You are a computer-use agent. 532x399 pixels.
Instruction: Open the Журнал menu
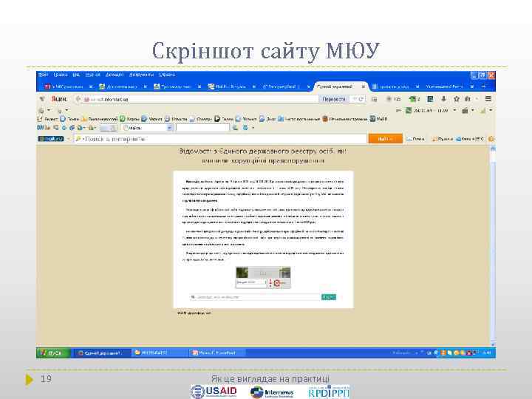[x=92, y=75]
